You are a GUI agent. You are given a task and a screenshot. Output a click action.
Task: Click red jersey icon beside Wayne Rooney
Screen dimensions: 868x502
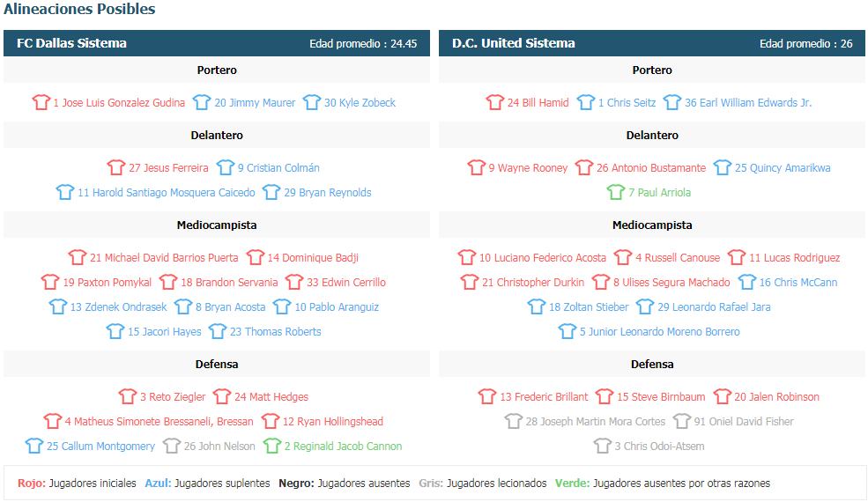pos(476,167)
